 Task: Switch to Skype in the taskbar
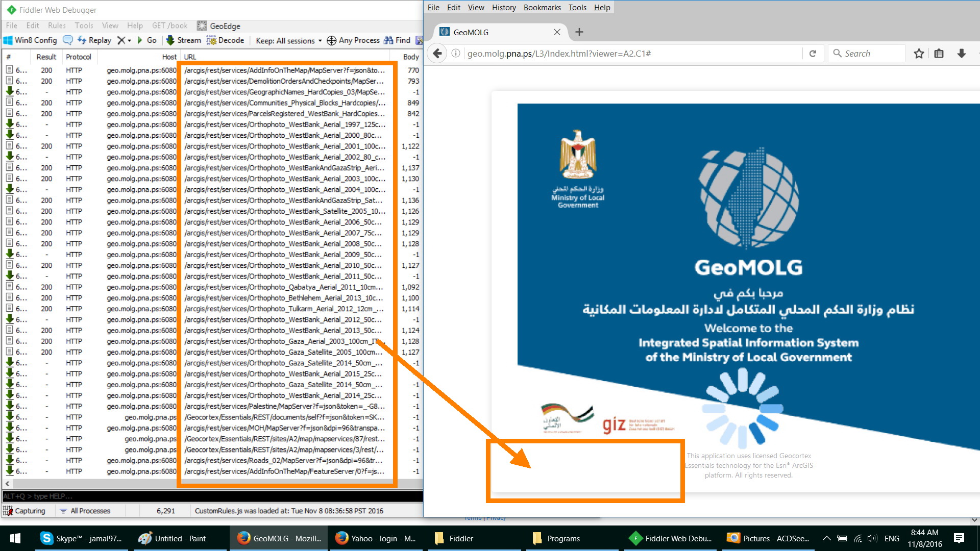81,538
